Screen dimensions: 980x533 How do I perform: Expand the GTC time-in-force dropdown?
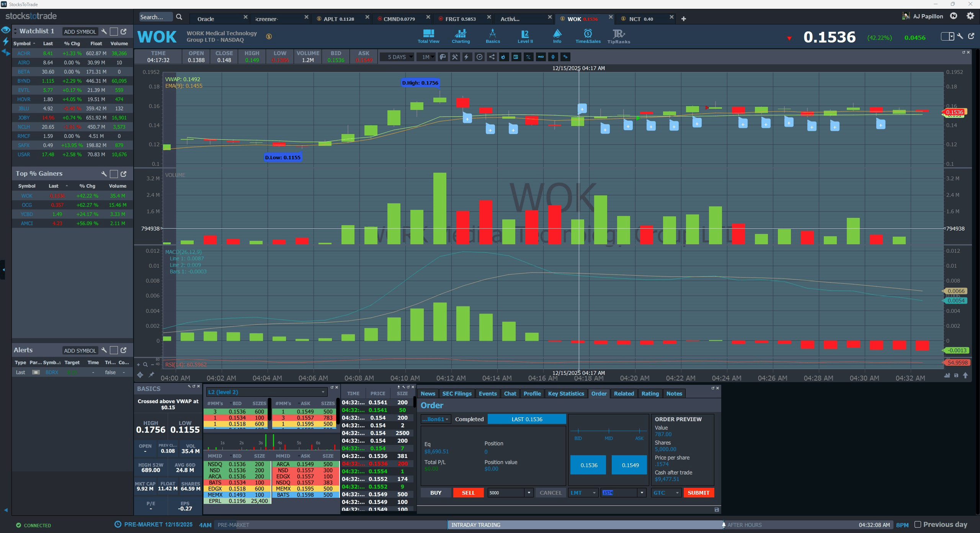(666, 493)
